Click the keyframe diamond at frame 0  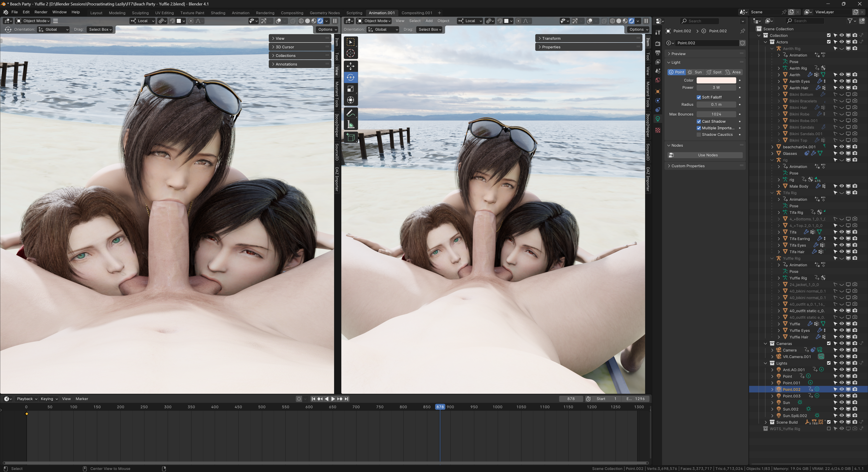point(27,414)
